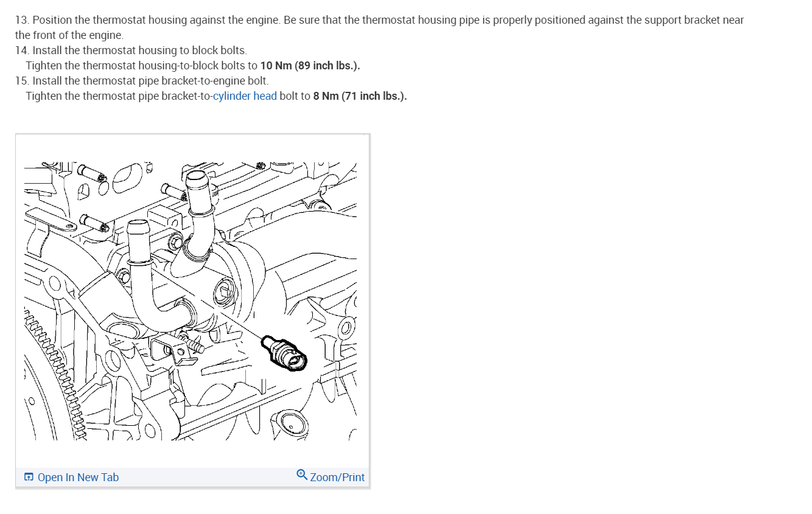Click step 15 pipe bracket bolt text
Viewport: 812px width, 514px height.
coord(142,81)
